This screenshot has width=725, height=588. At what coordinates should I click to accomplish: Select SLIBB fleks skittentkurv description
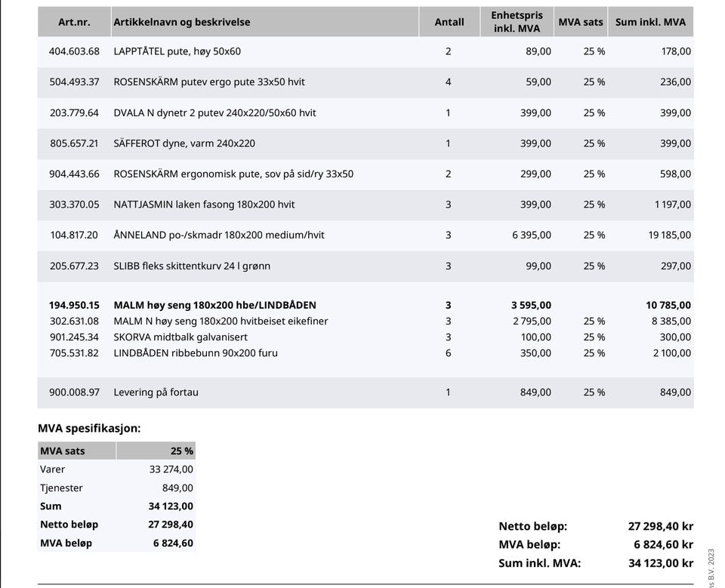point(192,266)
